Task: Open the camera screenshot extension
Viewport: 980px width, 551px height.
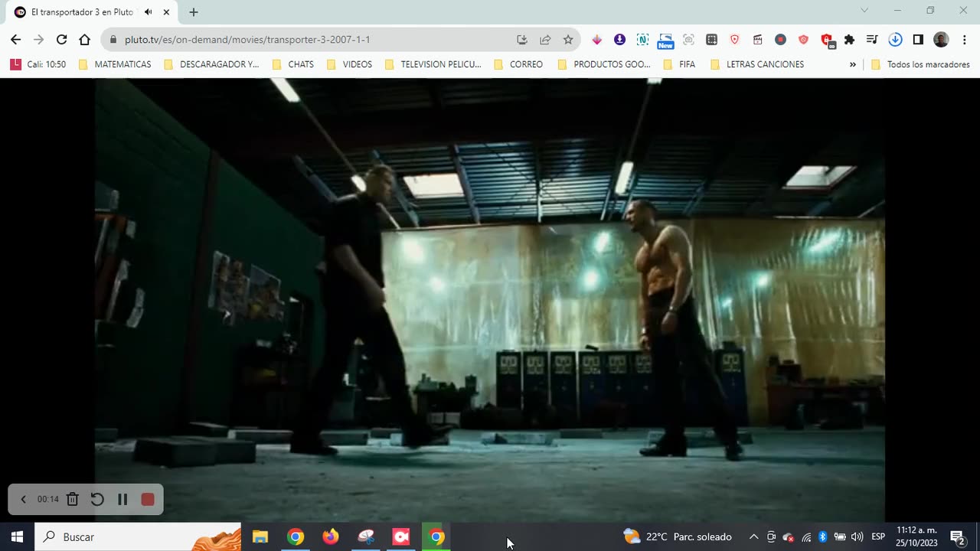Action: pyautogui.click(x=688, y=40)
